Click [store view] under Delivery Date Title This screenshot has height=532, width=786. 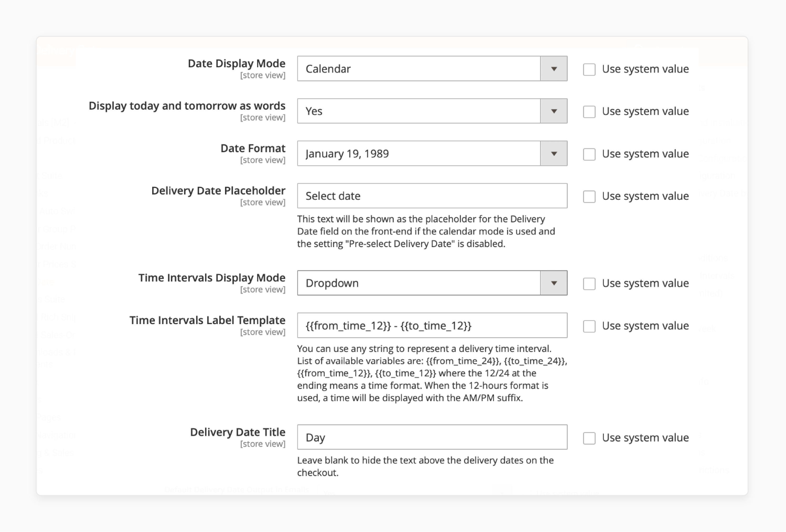point(263,444)
